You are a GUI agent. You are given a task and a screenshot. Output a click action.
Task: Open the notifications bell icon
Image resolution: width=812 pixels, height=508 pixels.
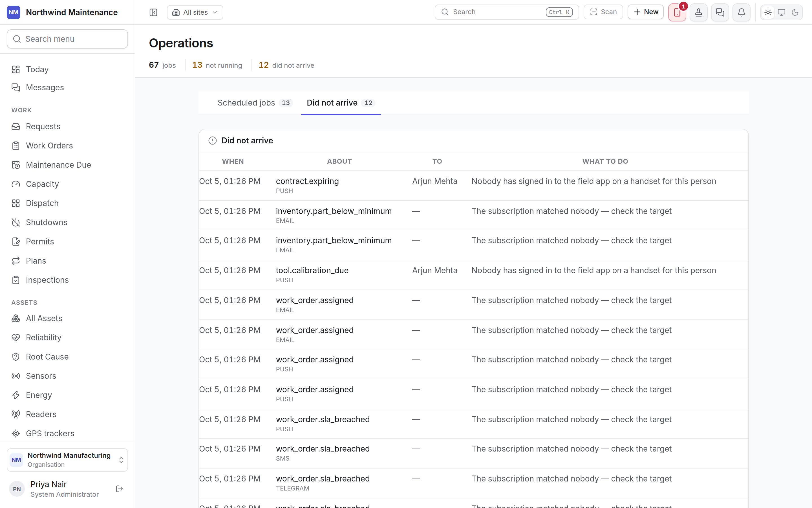[742, 12]
